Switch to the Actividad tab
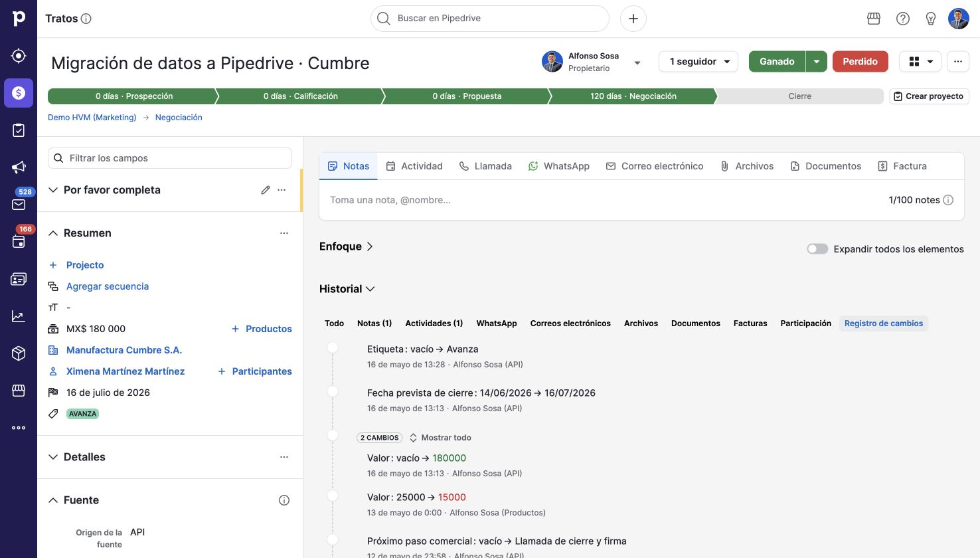 (x=414, y=166)
